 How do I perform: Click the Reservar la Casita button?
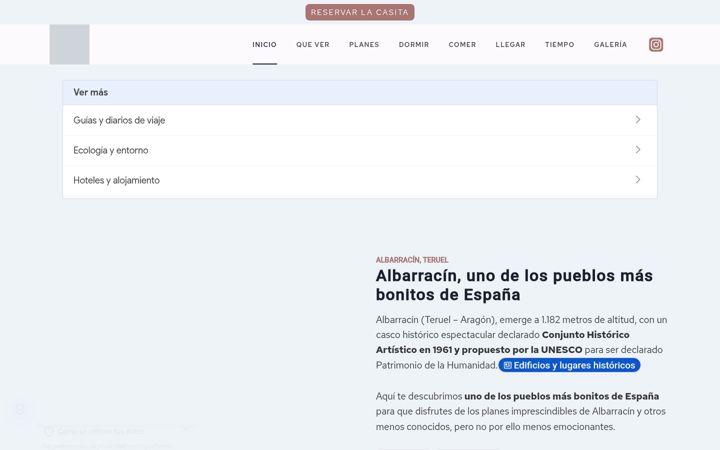click(360, 12)
